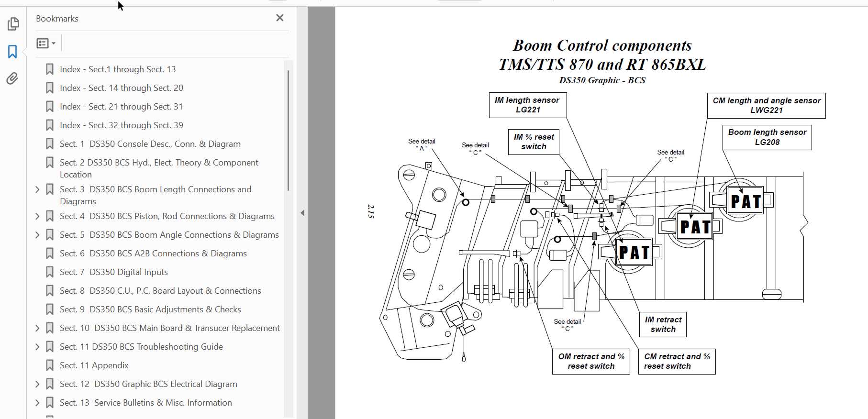Click the CM length and angle sensor label
Viewport: 868px width, 419px height.
(767, 106)
